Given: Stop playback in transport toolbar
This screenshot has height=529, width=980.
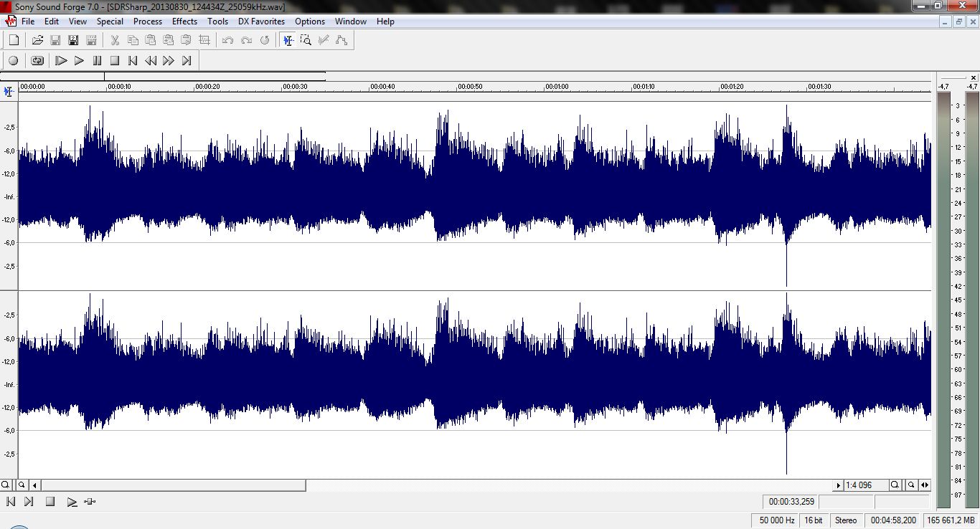Looking at the screenshot, I should [115, 61].
